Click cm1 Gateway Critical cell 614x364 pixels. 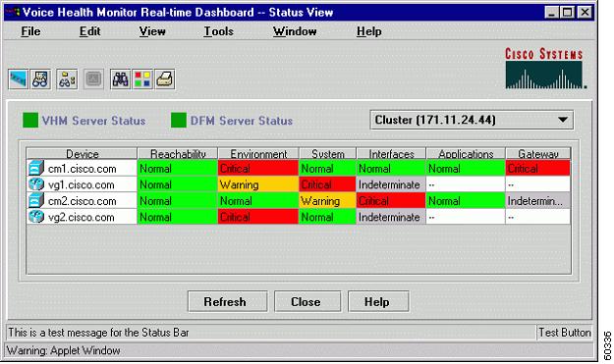(538, 168)
